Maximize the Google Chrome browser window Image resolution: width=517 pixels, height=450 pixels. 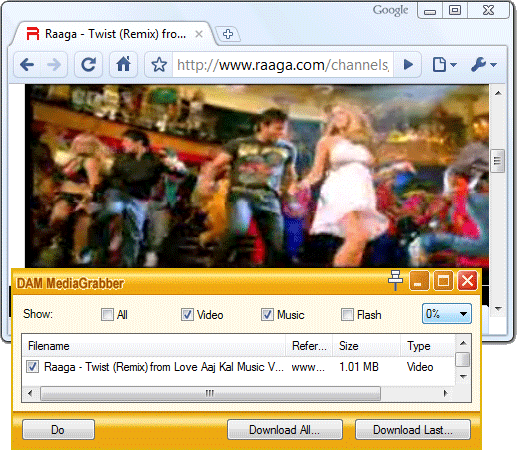455,11
